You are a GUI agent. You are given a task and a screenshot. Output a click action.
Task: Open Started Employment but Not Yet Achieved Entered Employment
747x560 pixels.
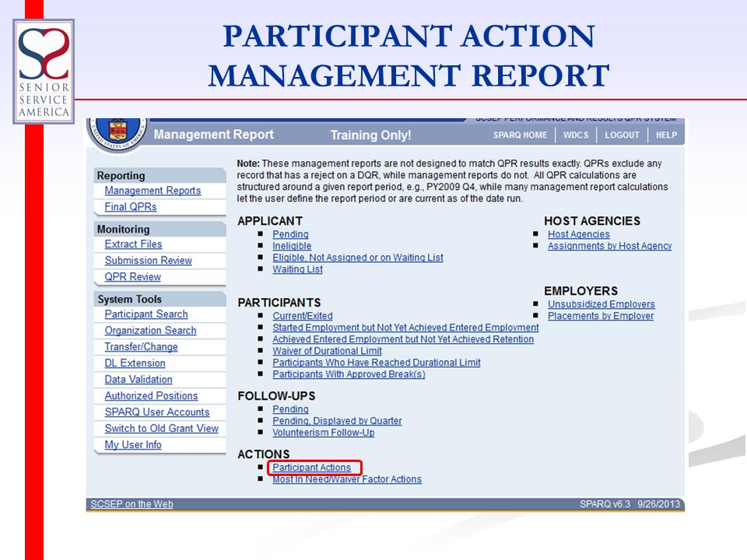(x=405, y=327)
